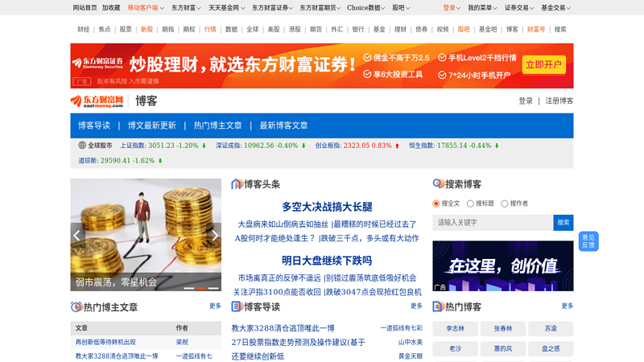The image size is (644, 362).
Task: Click the 东方财富证券 banner logo
Action: click(97, 63)
